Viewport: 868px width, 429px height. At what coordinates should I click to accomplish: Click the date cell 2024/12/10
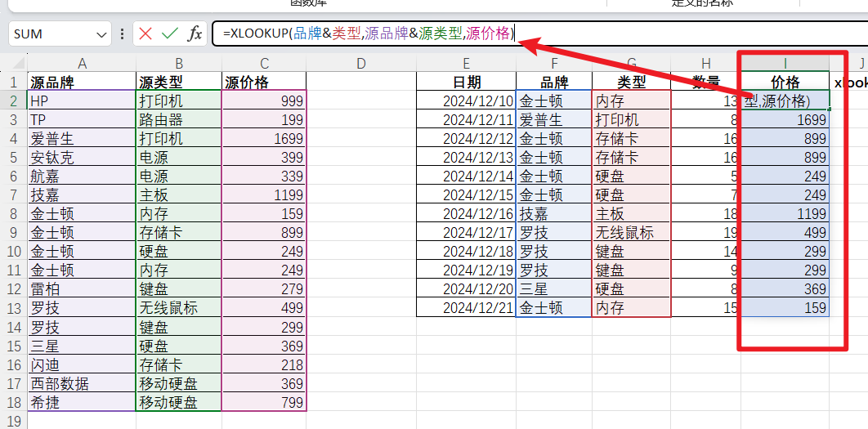466,101
